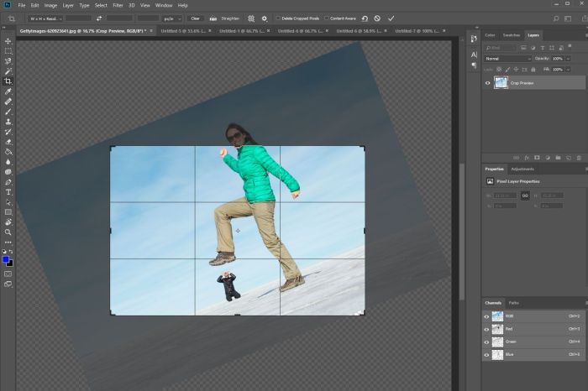
Task: Select the History Brush tool
Action: (x=8, y=132)
